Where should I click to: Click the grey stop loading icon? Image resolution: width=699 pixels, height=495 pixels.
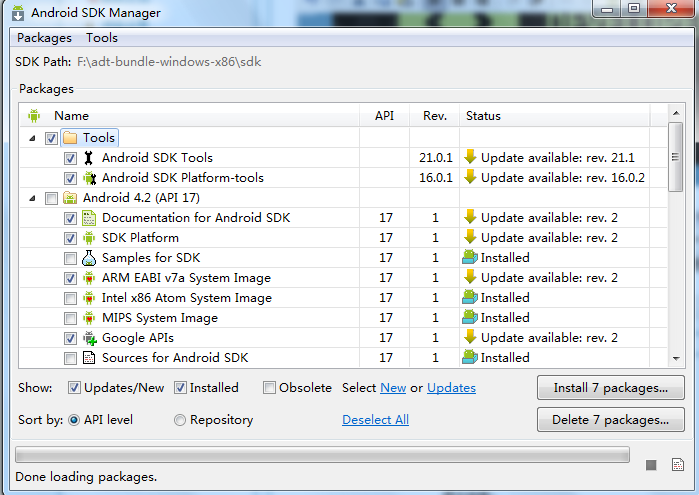coord(651,465)
